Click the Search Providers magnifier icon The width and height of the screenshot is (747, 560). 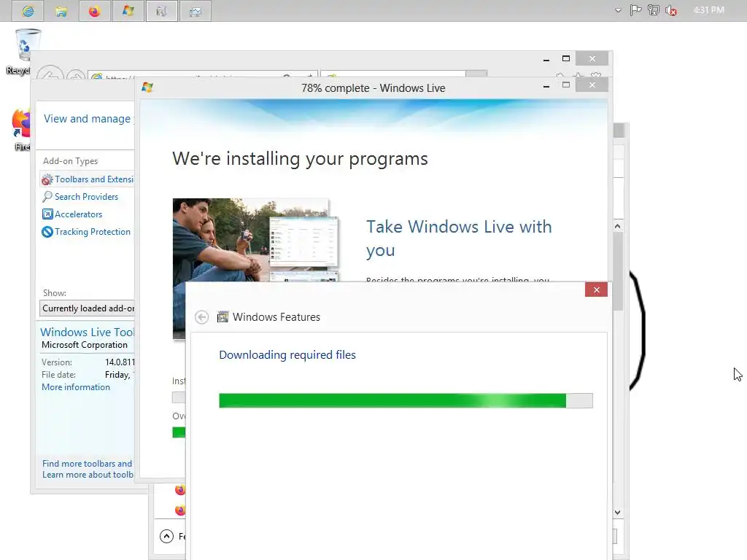point(47,197)
